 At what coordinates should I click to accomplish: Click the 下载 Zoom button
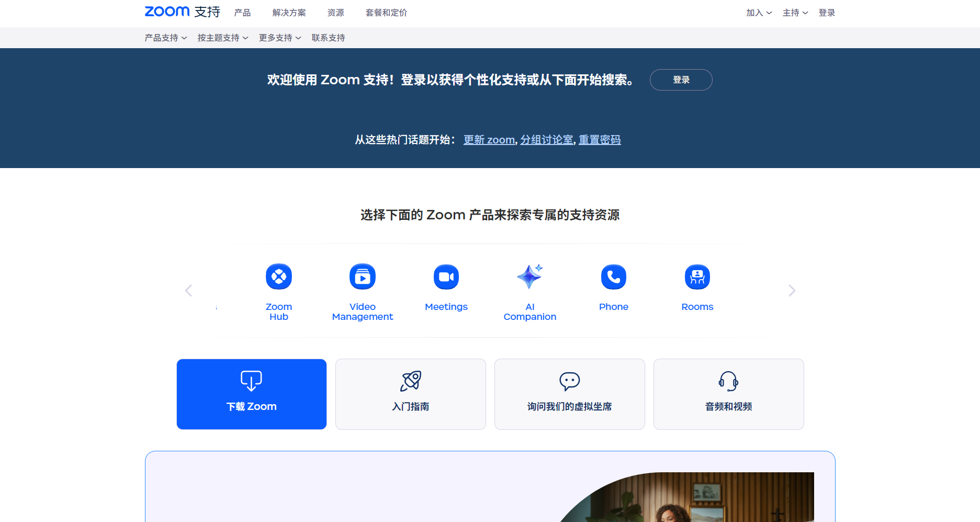[x=252, y=394]
